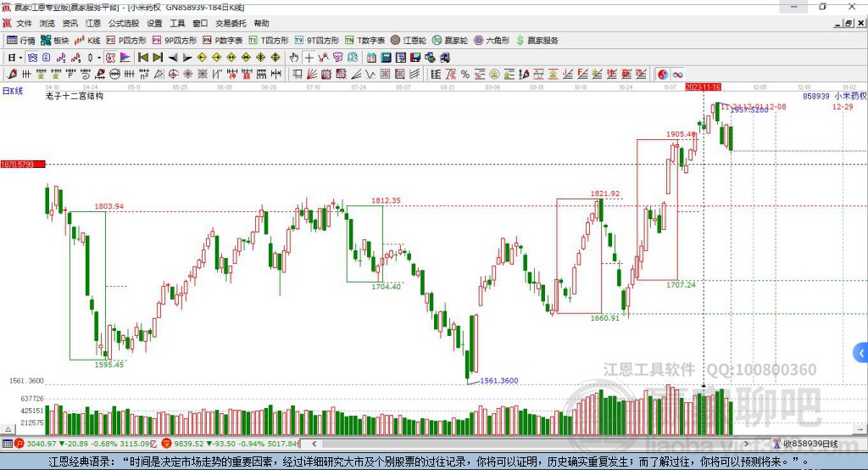The width and height of the screenshot is (868, 470).
Task: Open the P数字表 tool
Action: (223, 41)
